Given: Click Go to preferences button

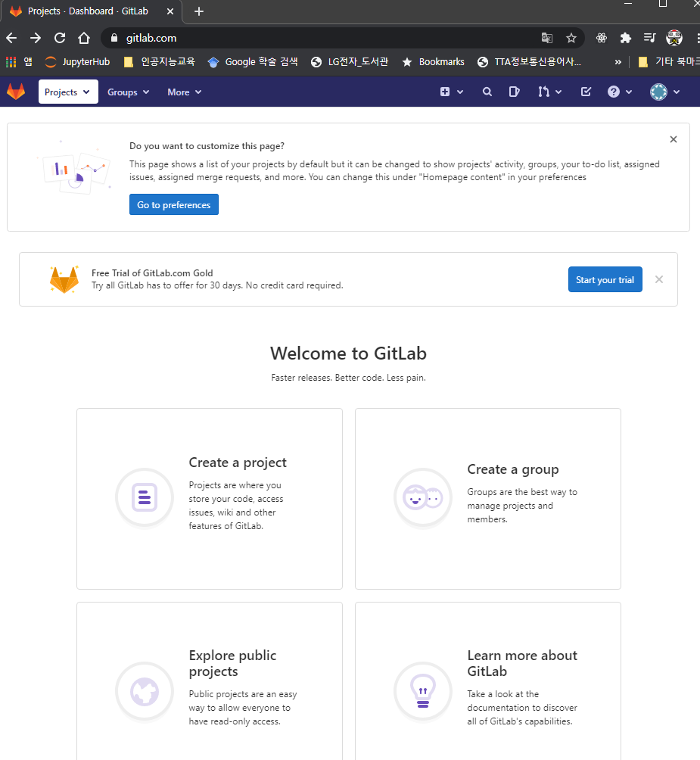Looking at the screenshot, I should point(174,204).
